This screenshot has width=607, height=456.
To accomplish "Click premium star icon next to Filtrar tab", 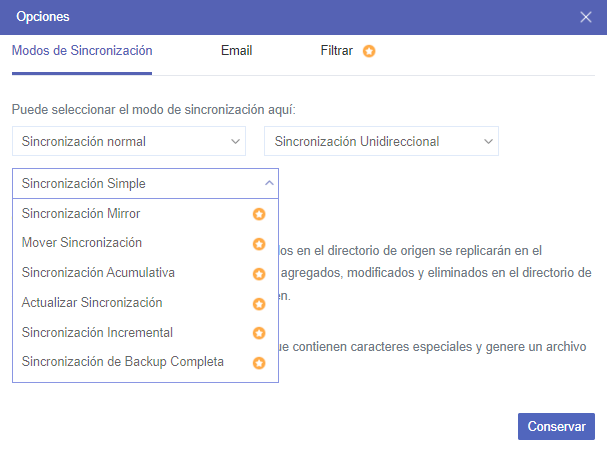I will coord(369,51).
